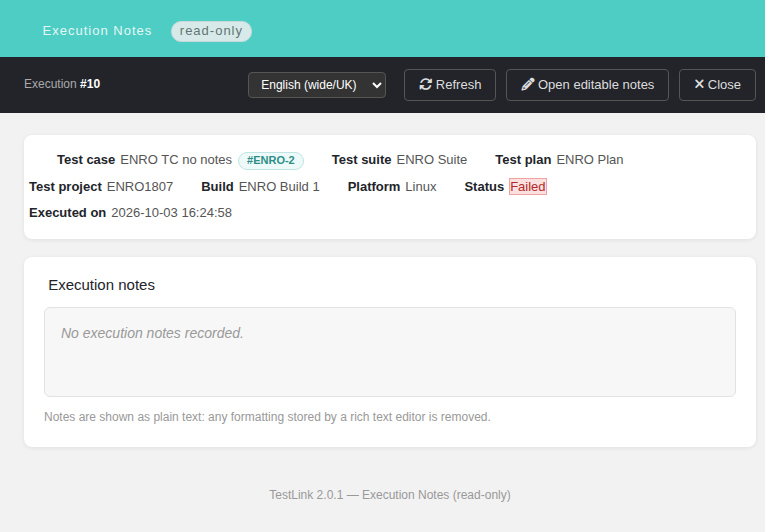Click the Refresh circular arrows icon

425,85
